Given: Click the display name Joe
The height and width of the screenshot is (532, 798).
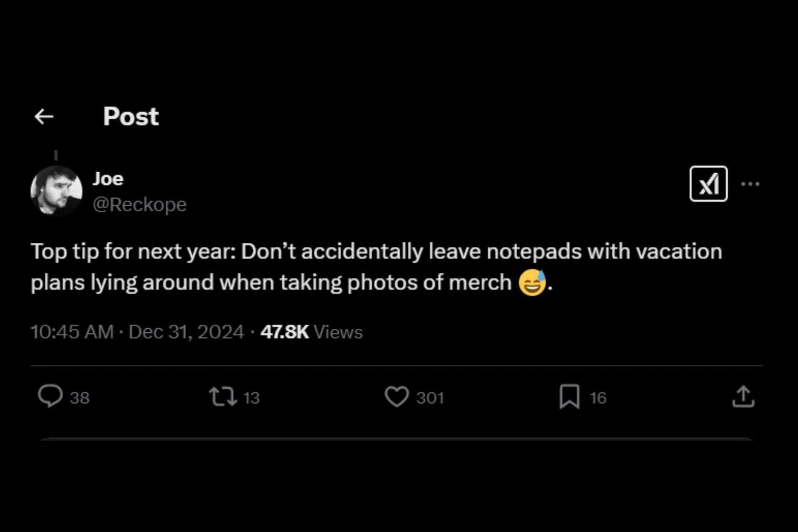Looking at the screenshot, I should pos(108,179).
